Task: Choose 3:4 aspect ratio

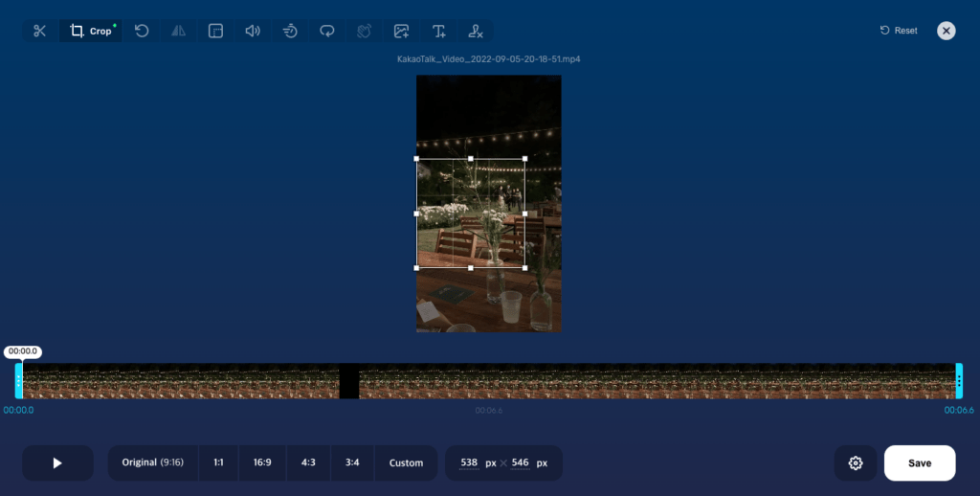Action: (352, 462)
